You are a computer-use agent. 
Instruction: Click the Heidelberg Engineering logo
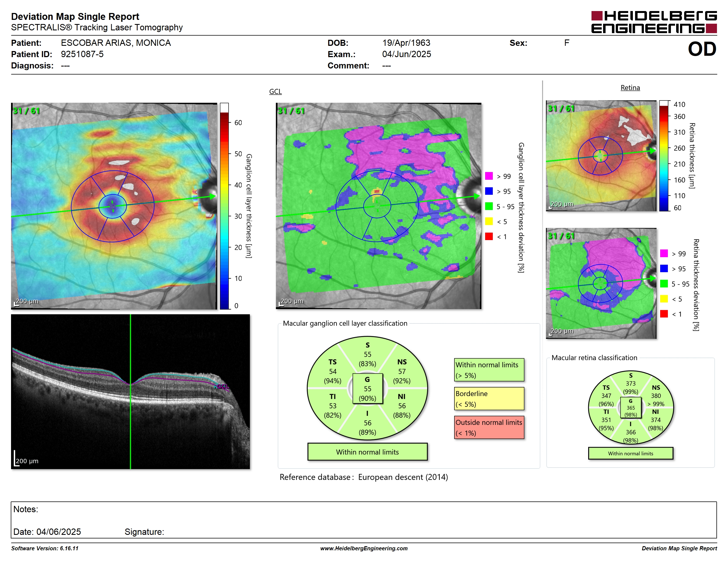[654, 22]
